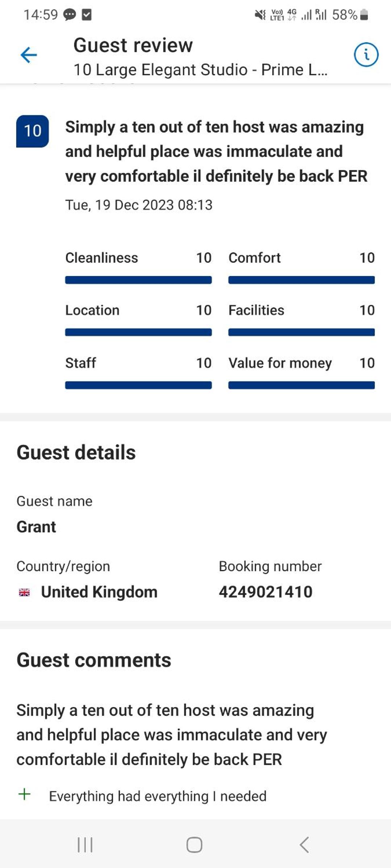This screenshot has width=391, height=868.
Task: Tap the green plus icon by comment
Action: click(x=24, y=794)
